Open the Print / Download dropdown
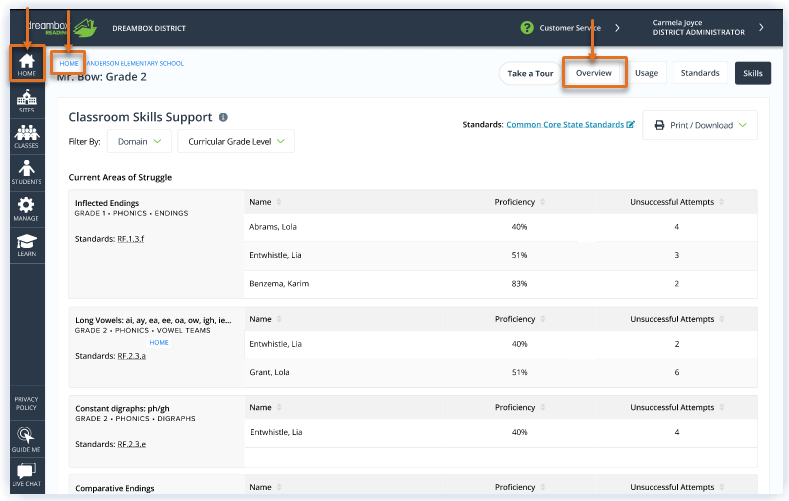Screen dimensions: 789x501 click(700, 125)
